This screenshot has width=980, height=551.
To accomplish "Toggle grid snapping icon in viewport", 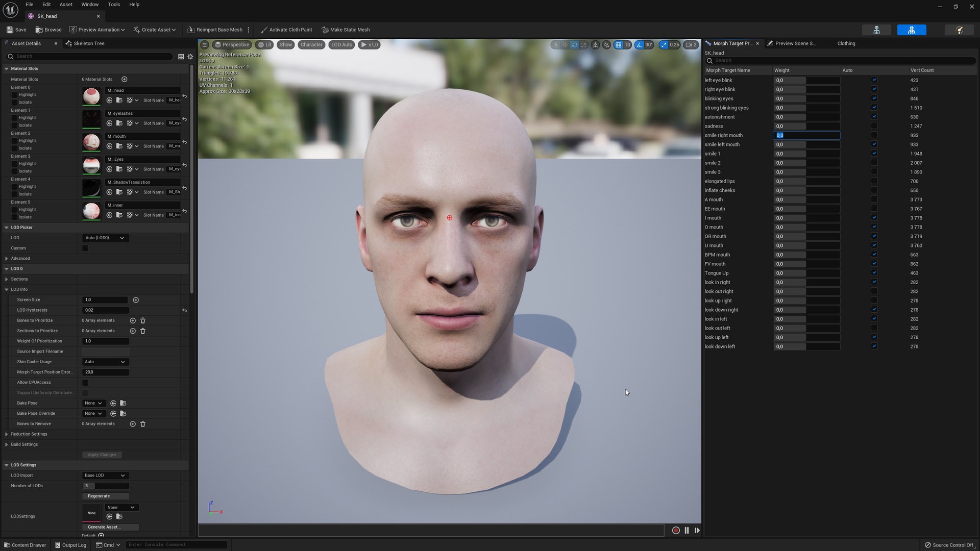I will coord(618,45).
